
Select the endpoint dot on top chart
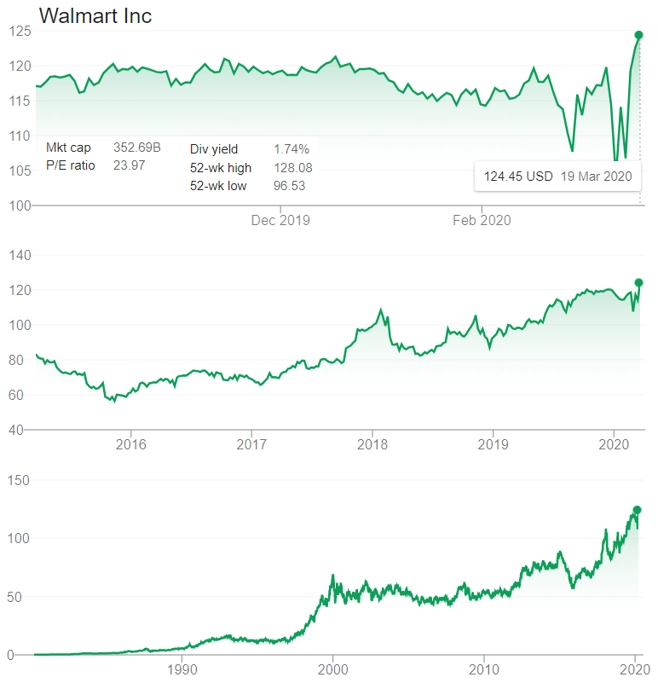click(x=638, y=35)
